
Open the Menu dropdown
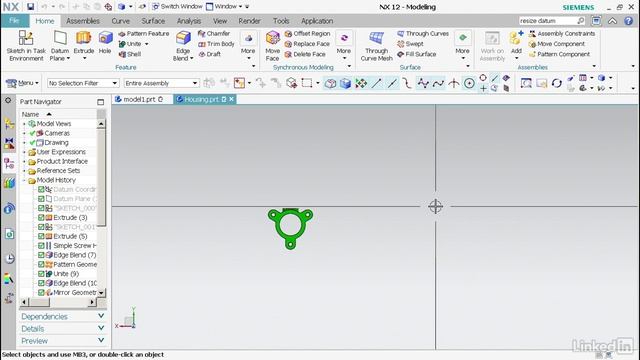[22, 83]
